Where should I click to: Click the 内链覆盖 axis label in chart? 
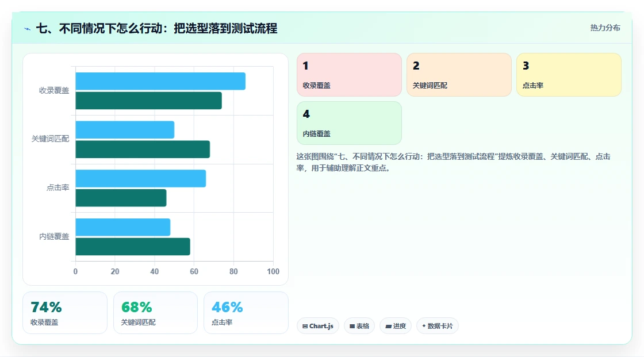pos(54,236)
